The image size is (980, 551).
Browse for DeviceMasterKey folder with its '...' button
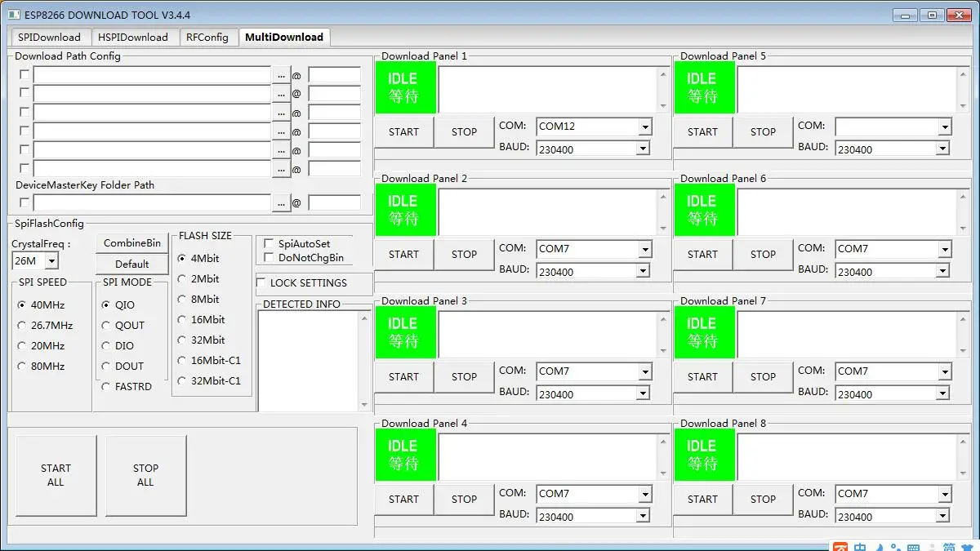pos(281,202)
